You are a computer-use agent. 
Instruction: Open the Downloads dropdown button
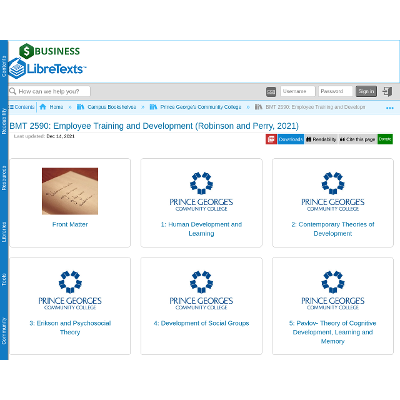point(291,139)
